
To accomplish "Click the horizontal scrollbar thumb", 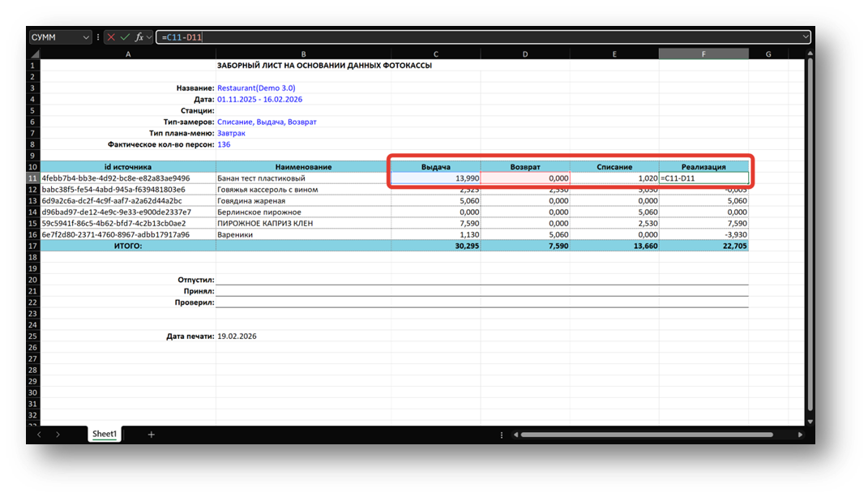I will pos(647,435).
